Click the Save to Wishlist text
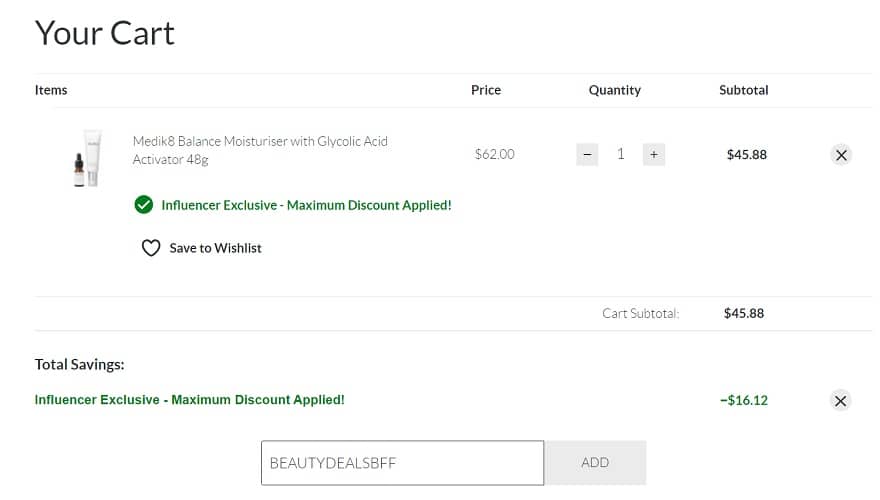This screenshot has height=500, width=880. pyautogui.click(x=215, y=248)
